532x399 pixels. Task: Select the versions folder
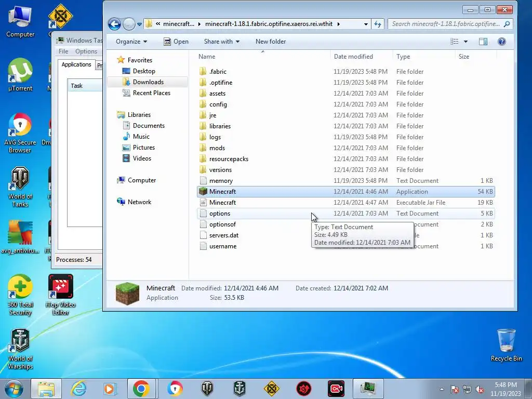coord(345,170)
